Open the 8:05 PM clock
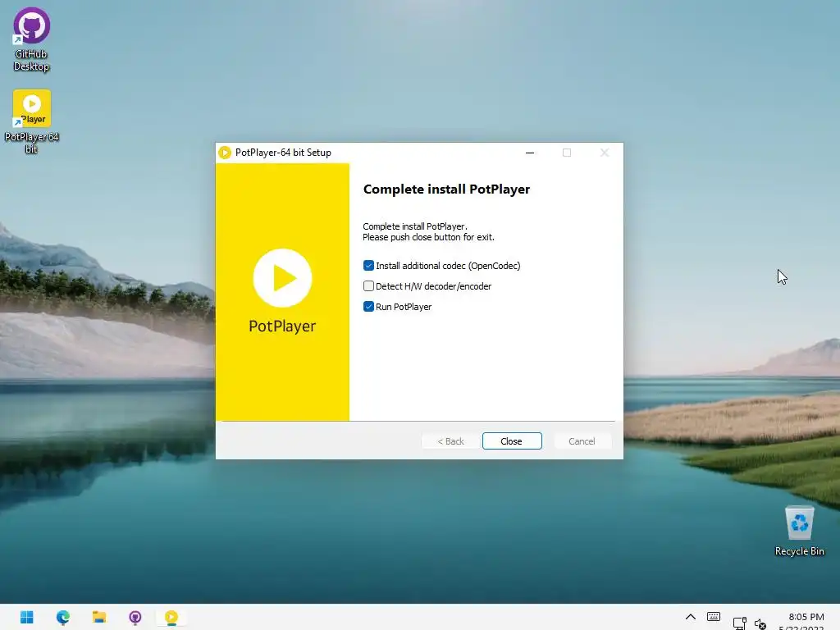The width and height of the screenshot is (840, 630). click(806, 617)
